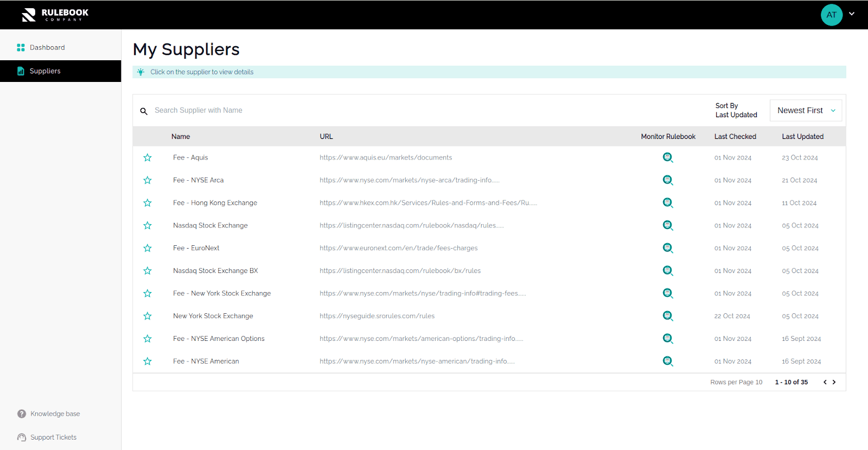Image resolution: width=868 pixels, height=450 pixels.
Task: Open the nyse-arca trading-info URL
Action: point(410,180)
